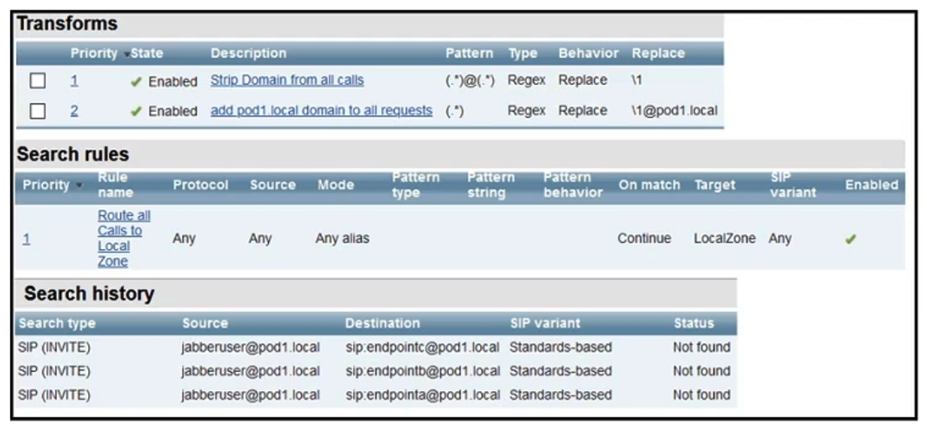Click the Search type header in Search history
The width and height of the screenshot is (927, 430).
coord(57,324)
